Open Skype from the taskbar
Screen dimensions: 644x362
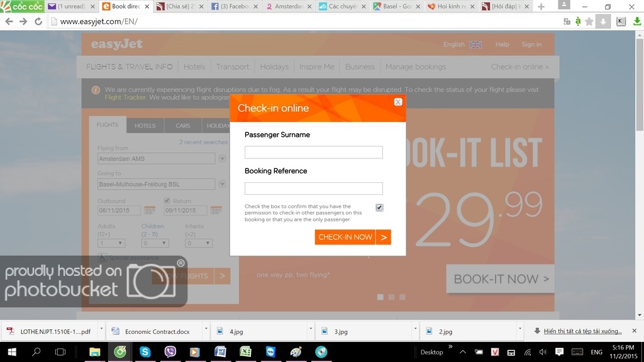pyautogui.click(x=145, y=352)
